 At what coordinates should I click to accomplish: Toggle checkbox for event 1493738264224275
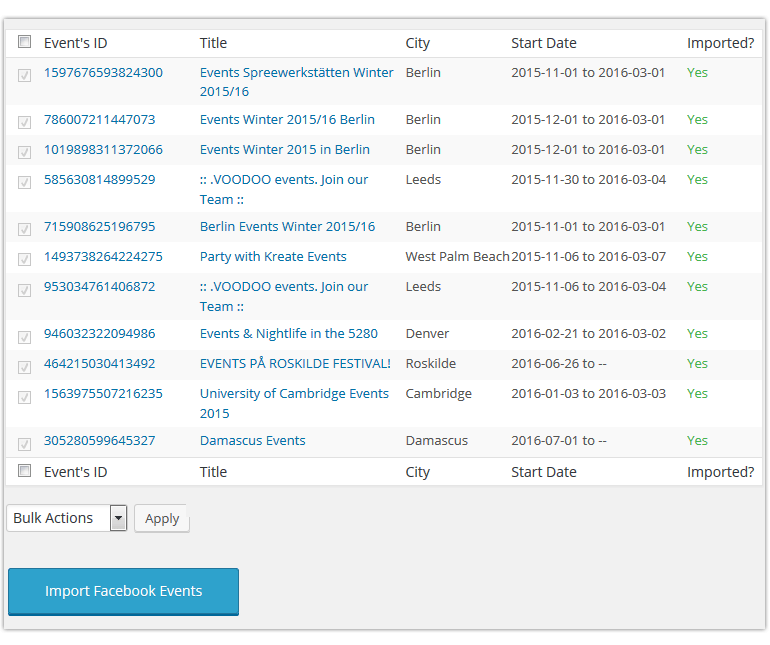24,259
